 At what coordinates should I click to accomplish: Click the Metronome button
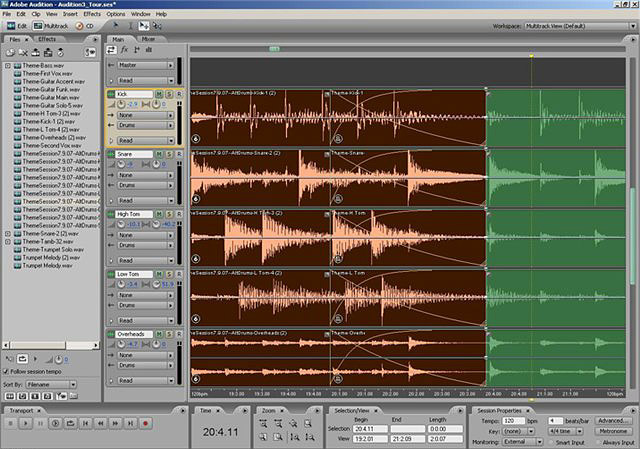(612, 430)
